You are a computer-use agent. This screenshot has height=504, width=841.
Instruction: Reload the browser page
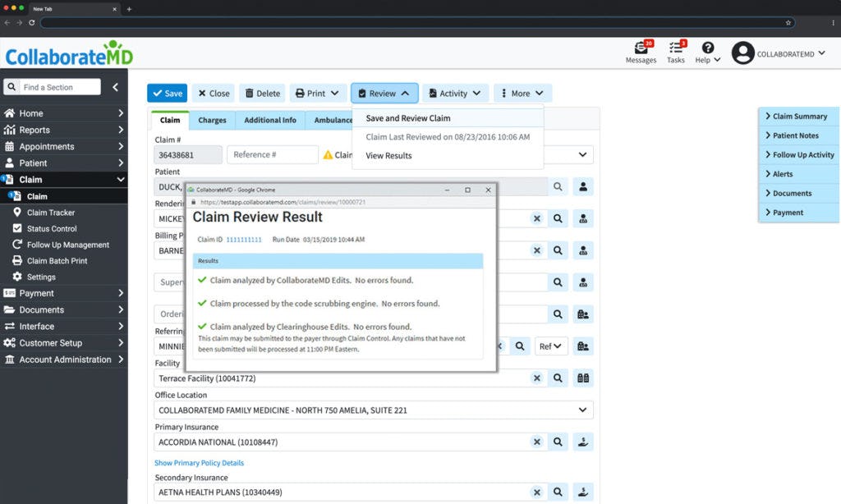coord(32,22)
